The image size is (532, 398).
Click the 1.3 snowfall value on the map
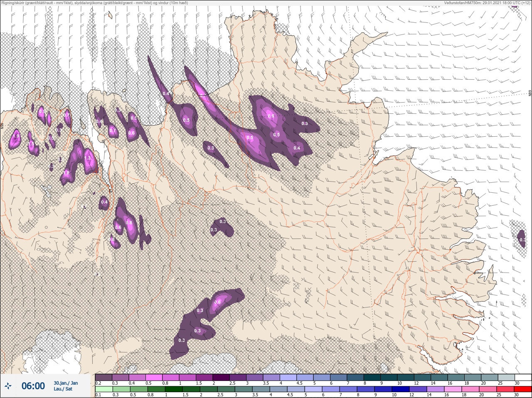point(87,158)
